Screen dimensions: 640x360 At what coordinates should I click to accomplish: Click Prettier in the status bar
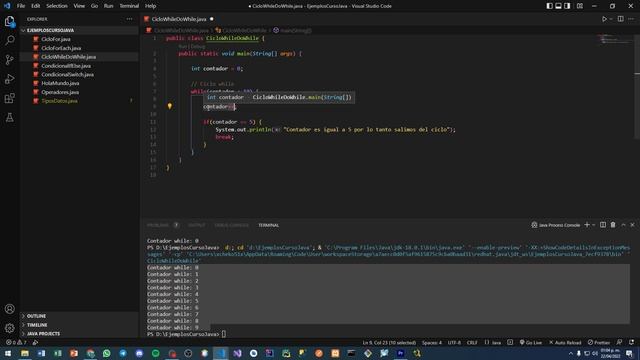(599, 342)
